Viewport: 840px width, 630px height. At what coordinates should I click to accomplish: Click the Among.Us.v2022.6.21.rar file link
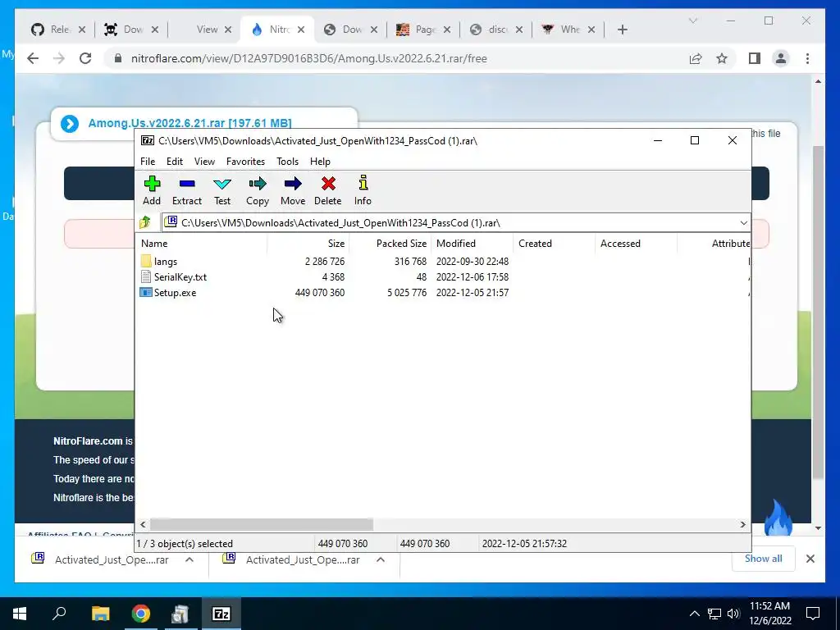[x=189, y=123]
